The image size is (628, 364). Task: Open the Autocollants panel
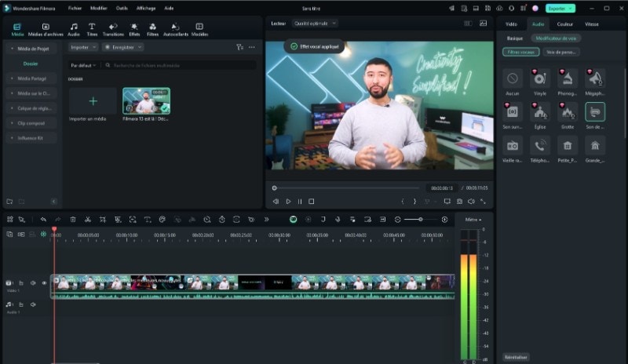[175, 30]
